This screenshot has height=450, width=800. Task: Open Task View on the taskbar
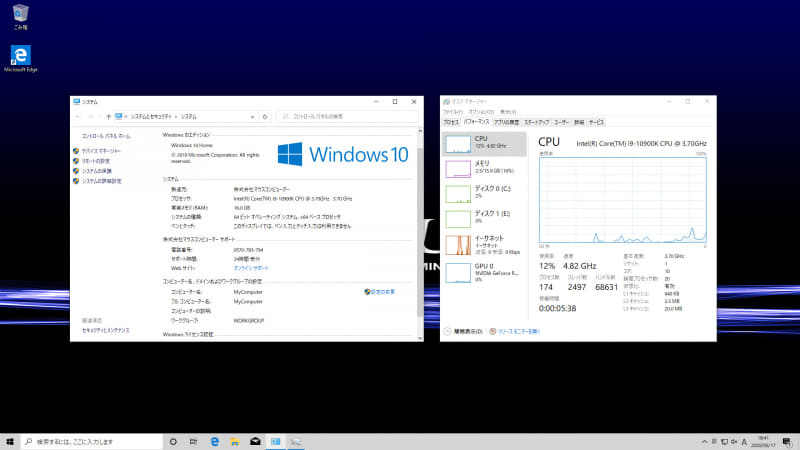[x=193, y=441]
